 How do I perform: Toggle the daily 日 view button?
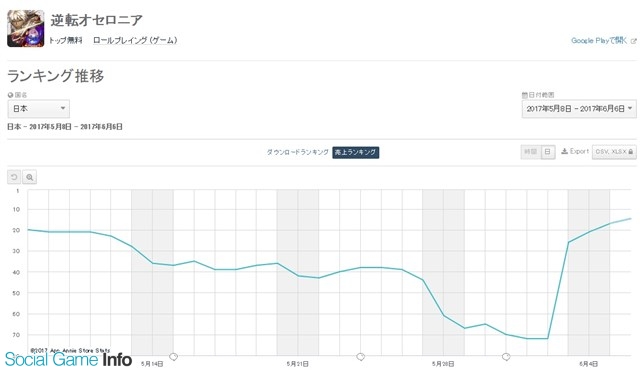[548, 152]
